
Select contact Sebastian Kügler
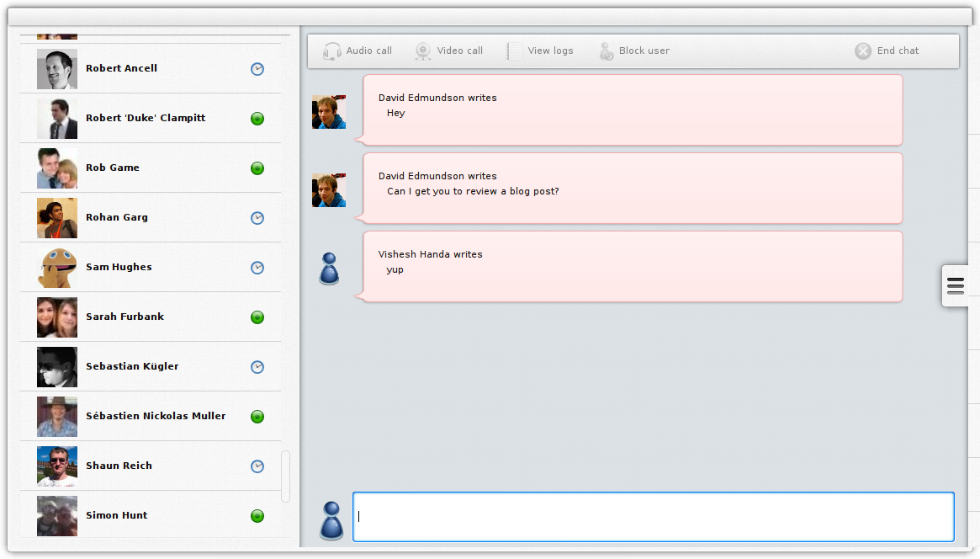pos(151,367)
